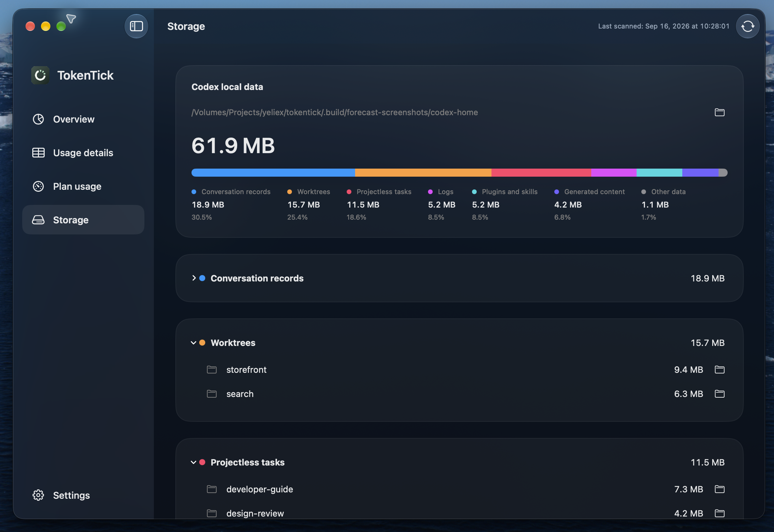This screenshot has height=532, width=774.
Task: Select Storage in the sidebar
Action: click(x=83, y=220)
